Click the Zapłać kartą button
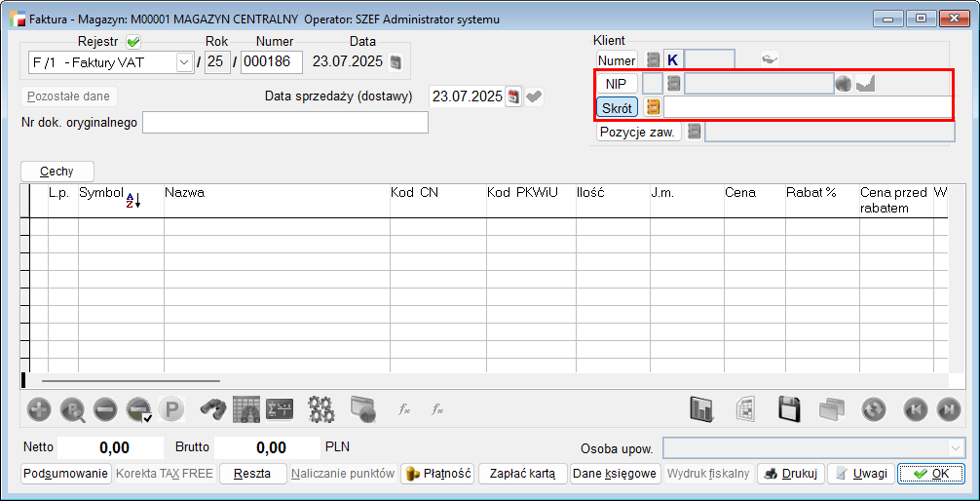This screenshot has width=980, height=501. click(x=522, y=474)
